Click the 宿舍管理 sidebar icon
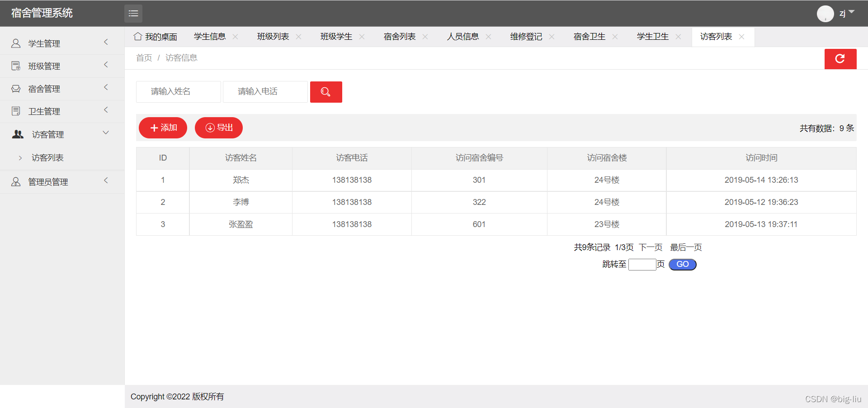Image resolution: width=868 pixels, height=408 pixels. click(16, 89)
